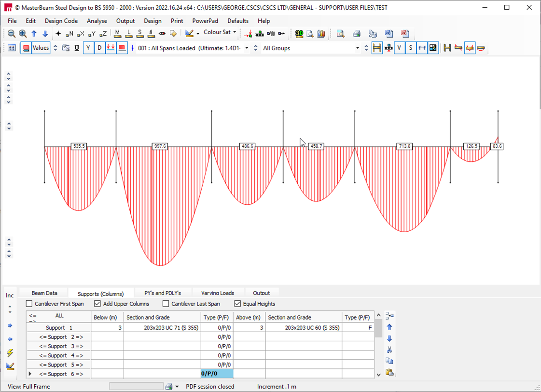Click the scissors cut icon beside table

[389, 350]
